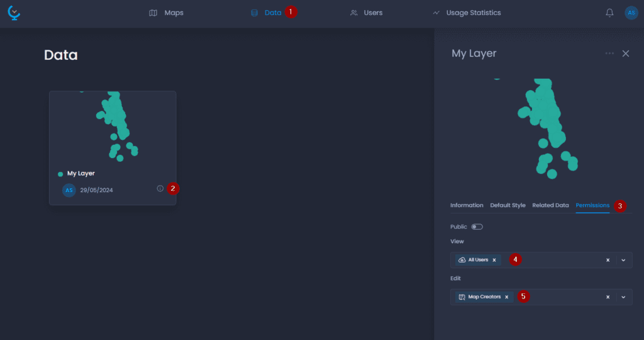The width and height of the screenshot is (644, 340).
Task: Click the map icon beside Maps
Action: pos(153,13)
